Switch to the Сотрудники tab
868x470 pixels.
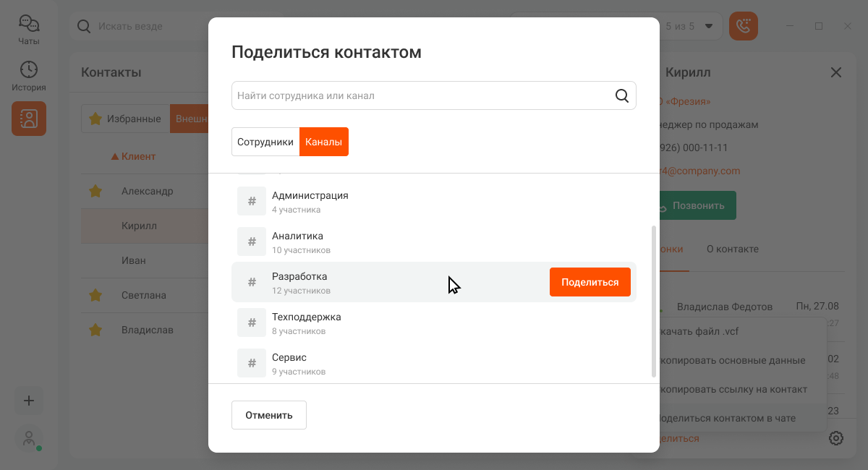265,142
